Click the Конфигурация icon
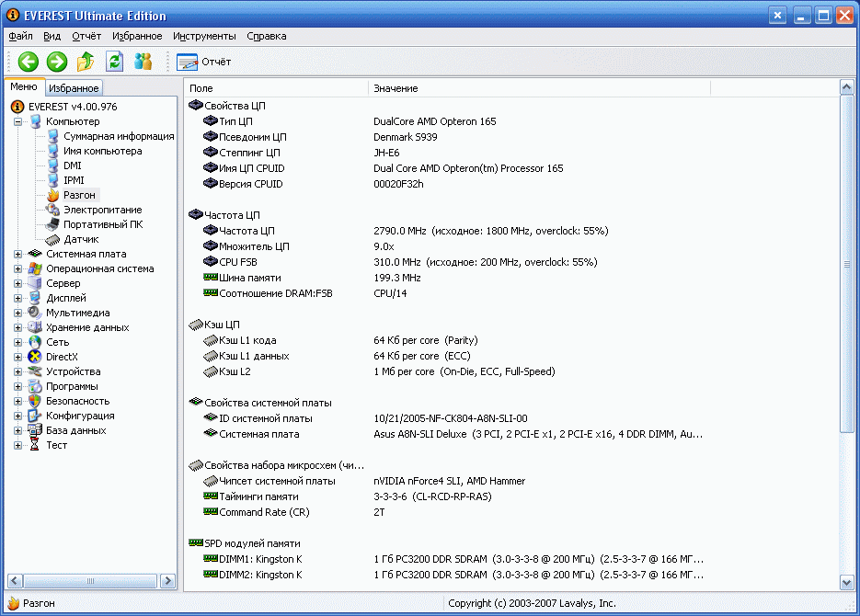This screenshot has width=860, height=616. click(35, 416)
